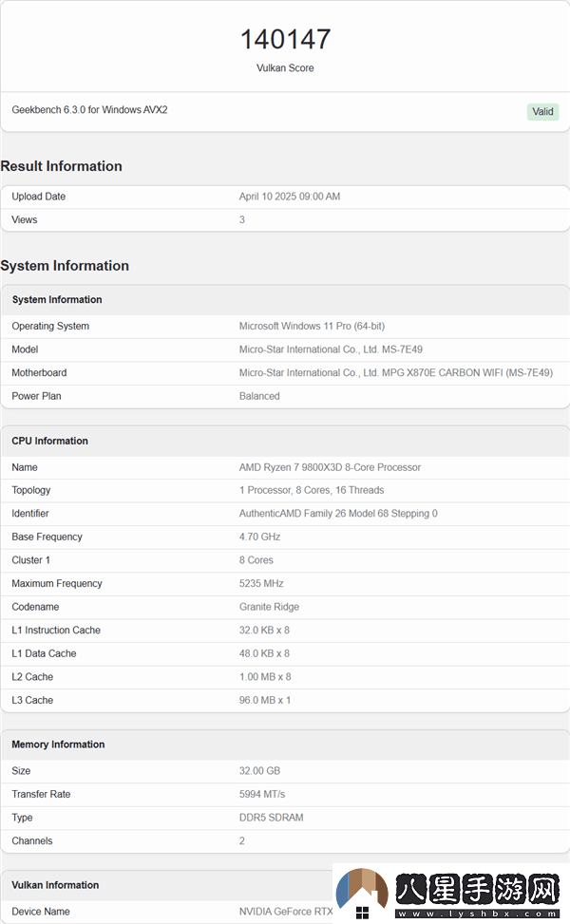Click the CPU Information table header

(49, 441)
